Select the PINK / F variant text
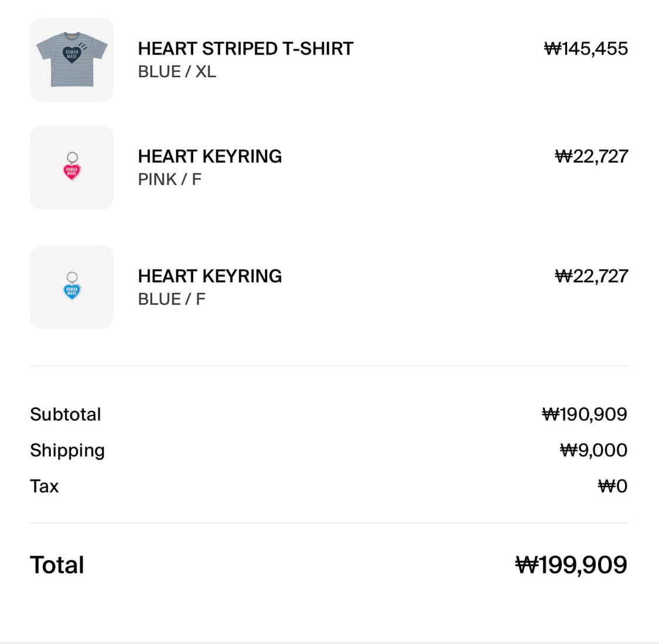Screen dimensions: 659x644 [169, 179]
